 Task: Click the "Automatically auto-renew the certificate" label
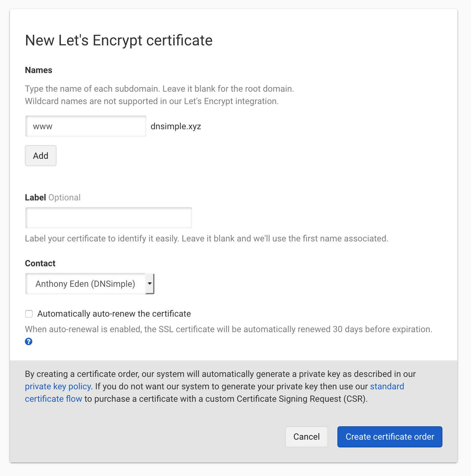pos(114,314)
